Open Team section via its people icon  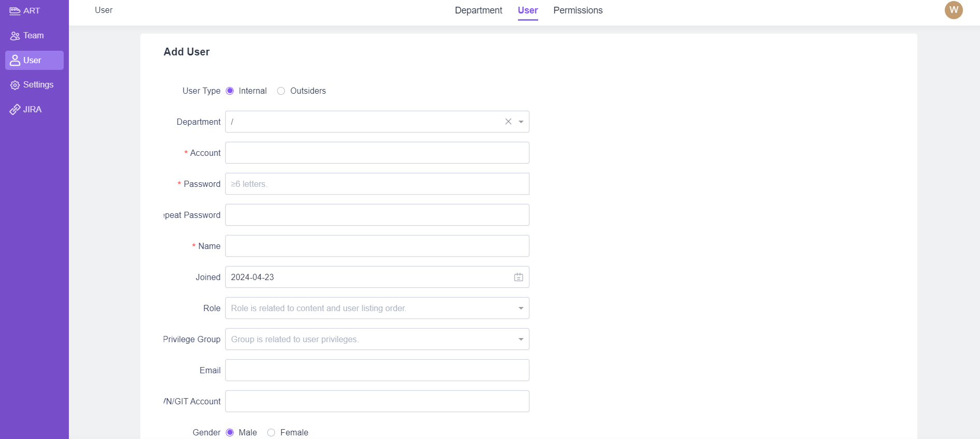point(15,36)
